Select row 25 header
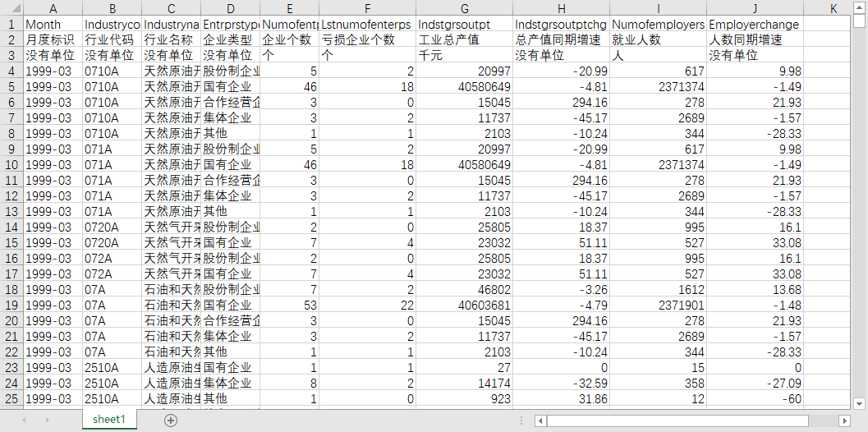868x432 pixels. tap(11, 399)
